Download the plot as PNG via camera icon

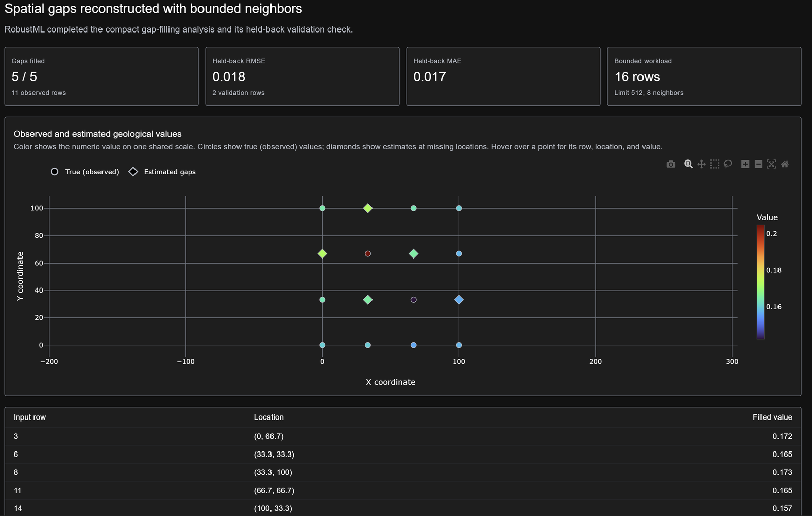[671, 164]
